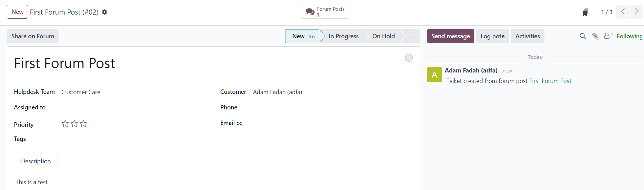Go to next record arrow
This screenshot has height=190, width=644.
click(x=637, y=12)
